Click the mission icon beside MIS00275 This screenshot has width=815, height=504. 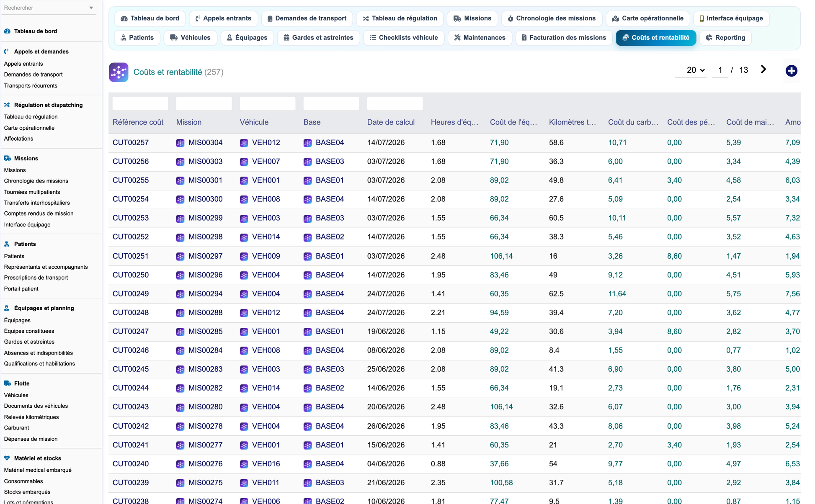tap(180, 483)
